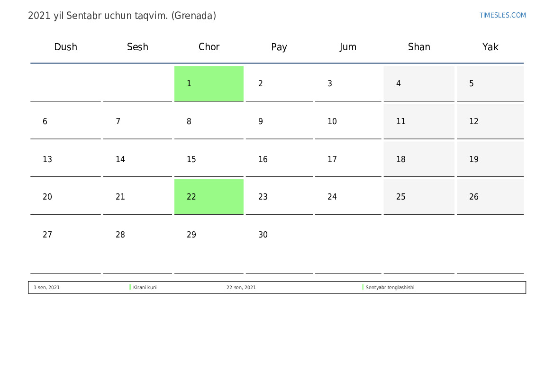554x392 pixels.
Task: Click the green marker beside Sentyabr tenglashishi
Action: click(363, 287)
